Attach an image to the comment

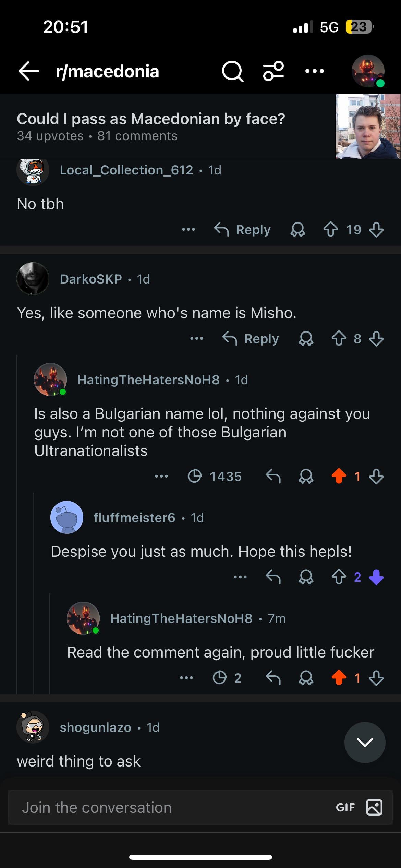click(x=374, y=807)
